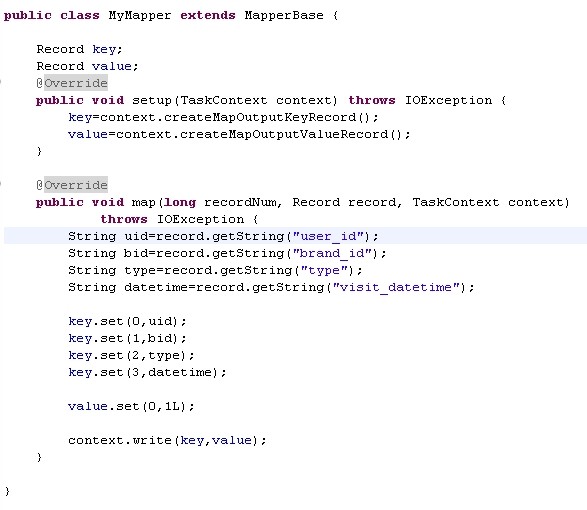
Task: Click createMapOutputValueRecord method call
Action: point(284,134)
